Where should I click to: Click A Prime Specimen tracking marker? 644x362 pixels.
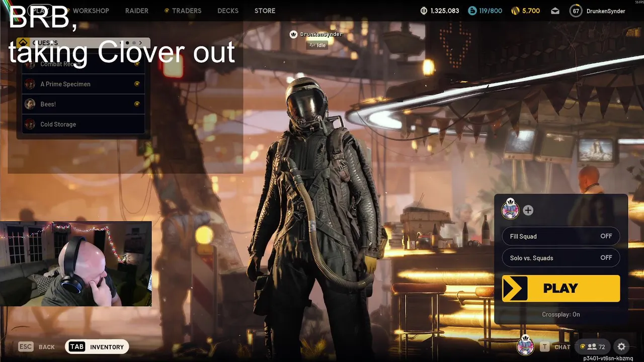coord(137,84)
